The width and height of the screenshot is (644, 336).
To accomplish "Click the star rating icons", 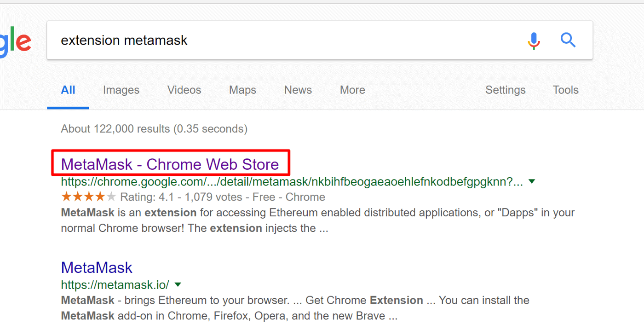I will pos(88,197).
